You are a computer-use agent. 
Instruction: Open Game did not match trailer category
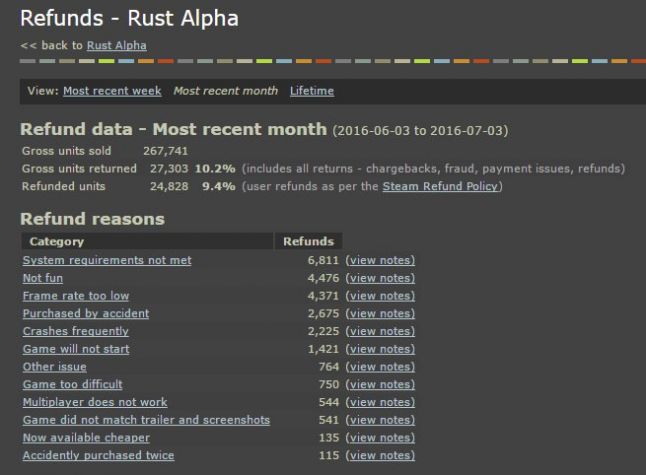(x=146, y=420)
